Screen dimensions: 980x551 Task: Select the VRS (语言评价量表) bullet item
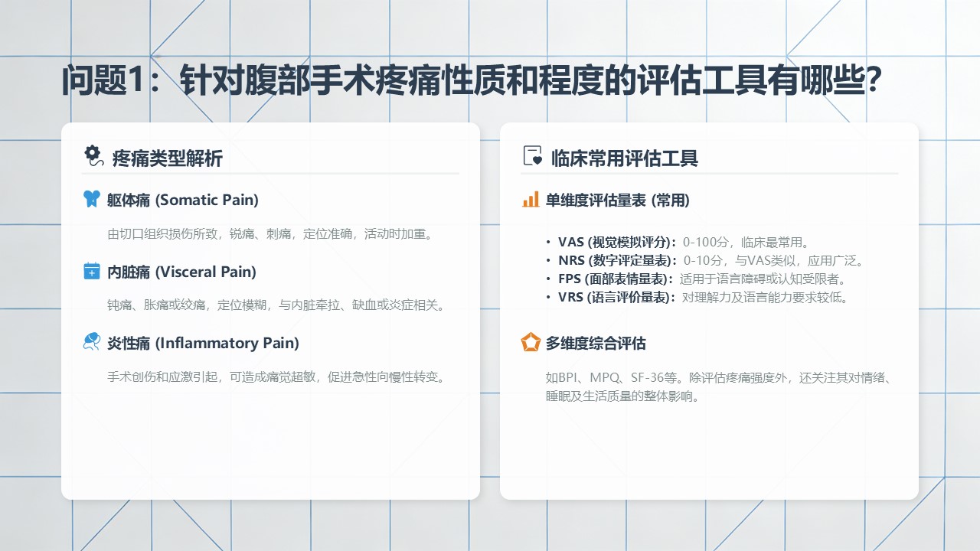[x=703, y=297]
